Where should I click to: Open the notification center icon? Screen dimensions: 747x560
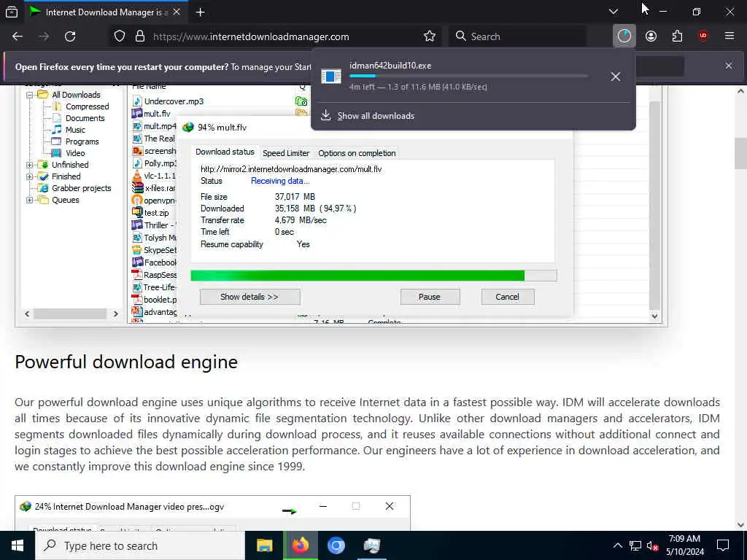[x=723, y=545]
